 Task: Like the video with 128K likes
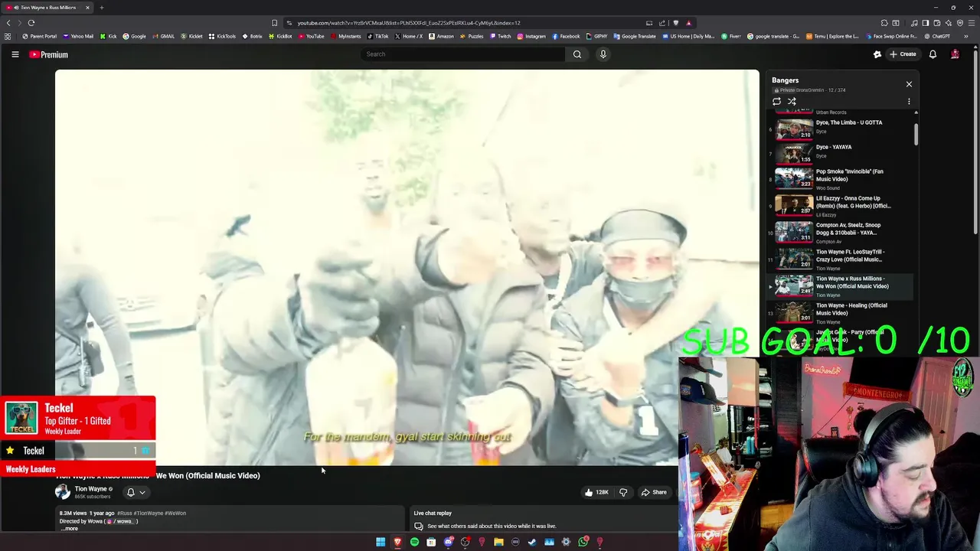(x=596, y=492)
